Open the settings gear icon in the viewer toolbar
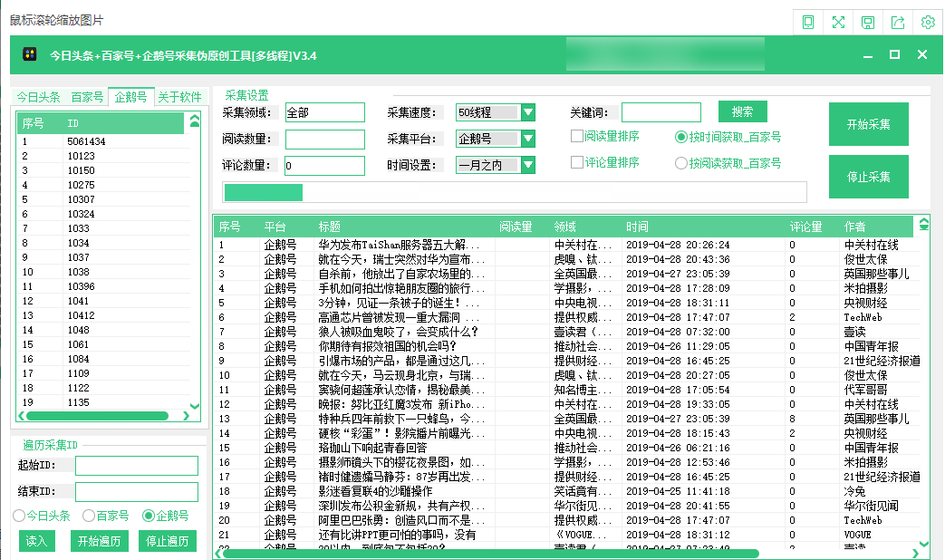945x560 pixels. pos(928,23)
